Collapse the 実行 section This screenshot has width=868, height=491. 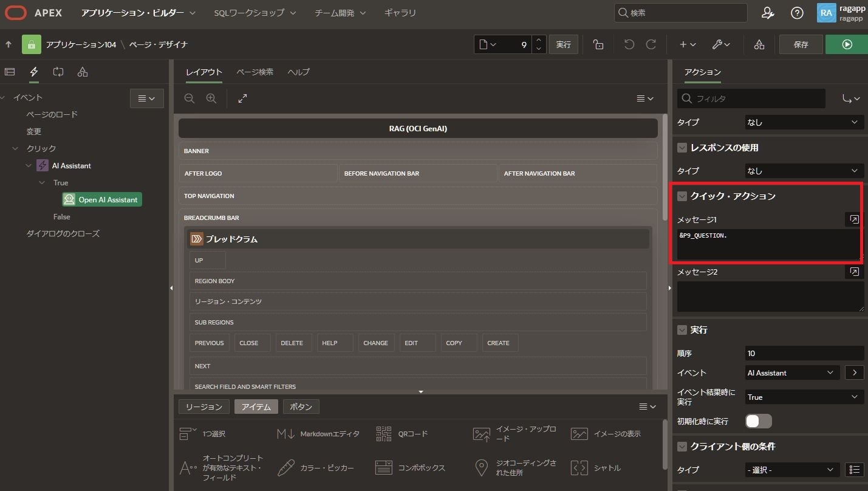[682, 330]
